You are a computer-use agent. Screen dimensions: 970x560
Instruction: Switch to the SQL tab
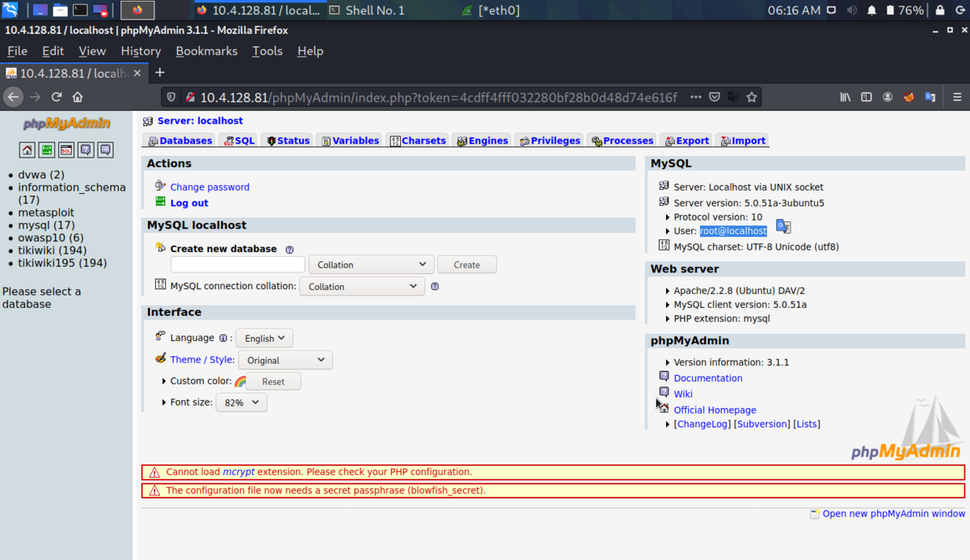[x=238, y=141]
